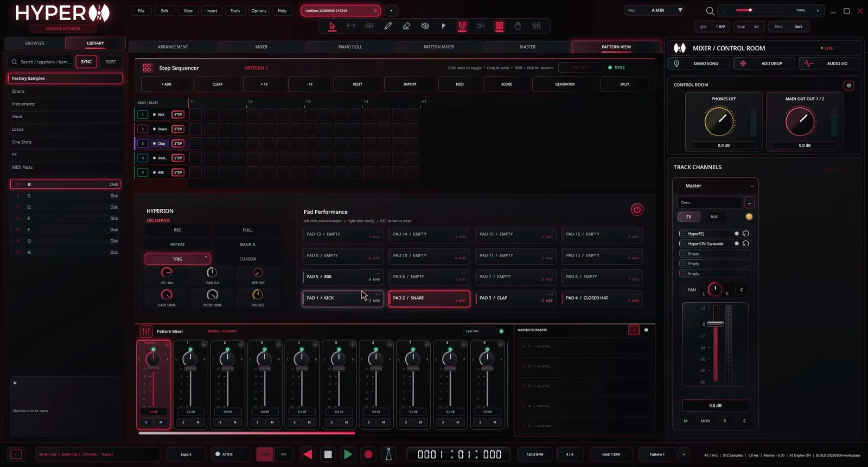Open HyperION Dynawide editor knob icon
The height and width of the screenshot is (467, 868).
point(746,244)
